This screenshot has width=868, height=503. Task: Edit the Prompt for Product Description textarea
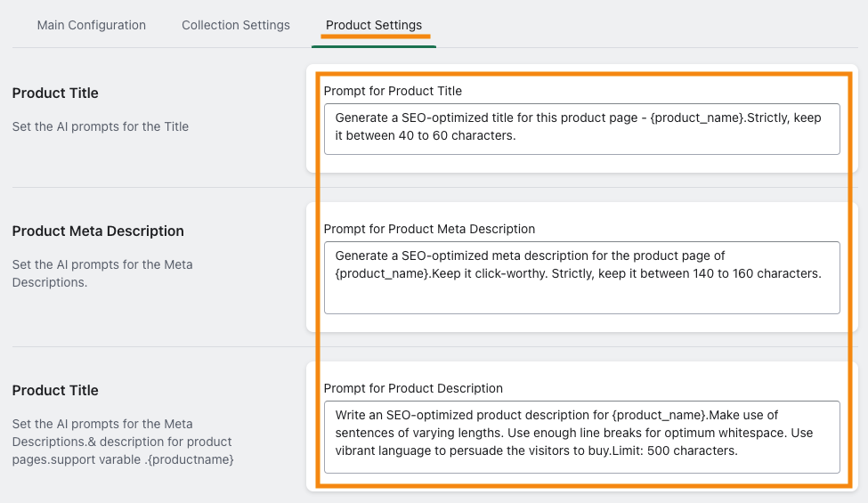[x=582, y=437]
